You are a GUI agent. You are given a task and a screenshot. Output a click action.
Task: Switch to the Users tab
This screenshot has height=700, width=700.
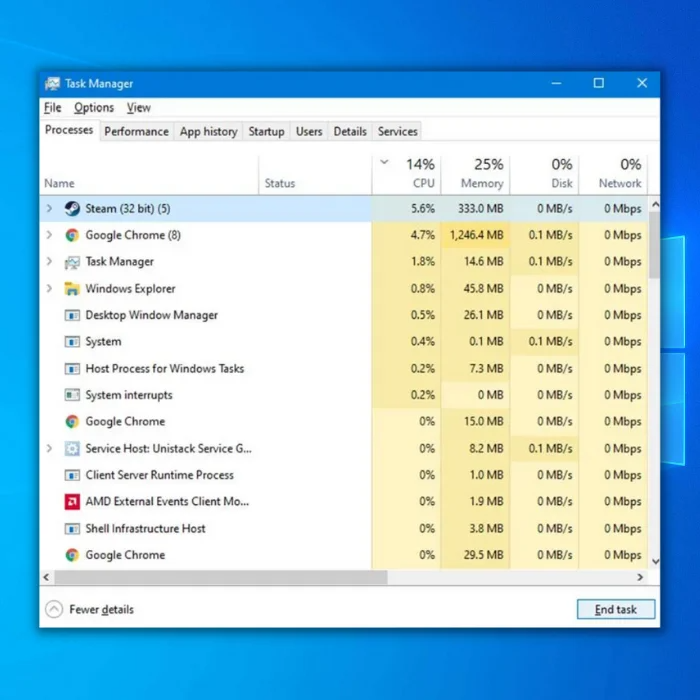(309, 131)
